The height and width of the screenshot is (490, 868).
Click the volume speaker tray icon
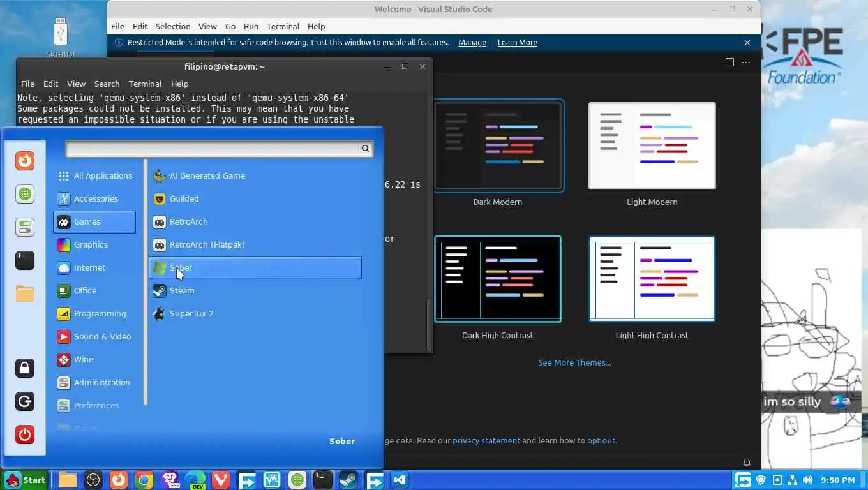(x=808, y=480)
